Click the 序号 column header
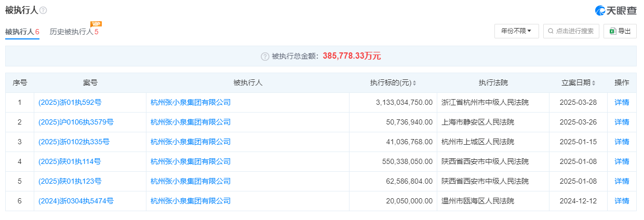 point(20,83)
